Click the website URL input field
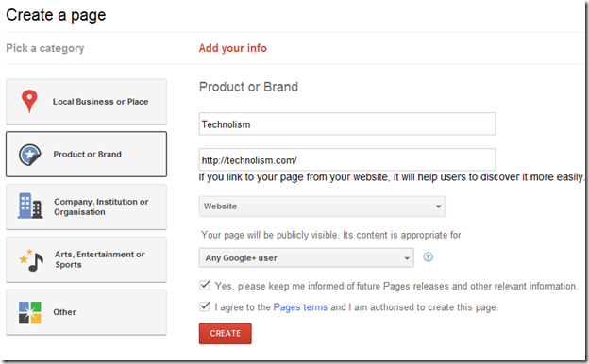 (347, 160)
